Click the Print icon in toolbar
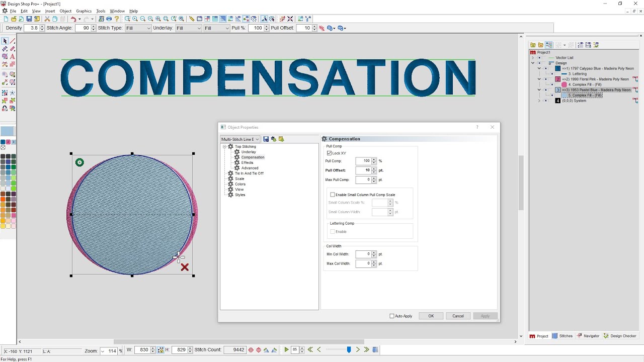644x362 pixels. pyautogui.click(x=109, y=19)
